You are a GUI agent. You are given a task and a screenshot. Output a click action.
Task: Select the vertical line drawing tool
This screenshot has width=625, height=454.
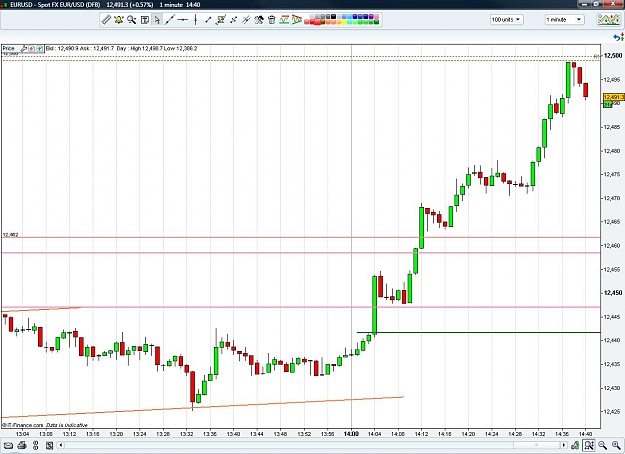point(195,20)
